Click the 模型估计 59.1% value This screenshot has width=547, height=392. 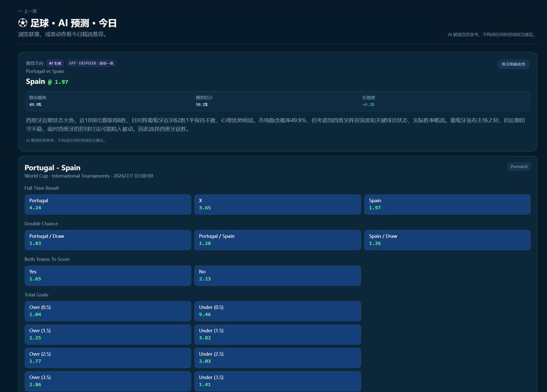click(201, 104)
